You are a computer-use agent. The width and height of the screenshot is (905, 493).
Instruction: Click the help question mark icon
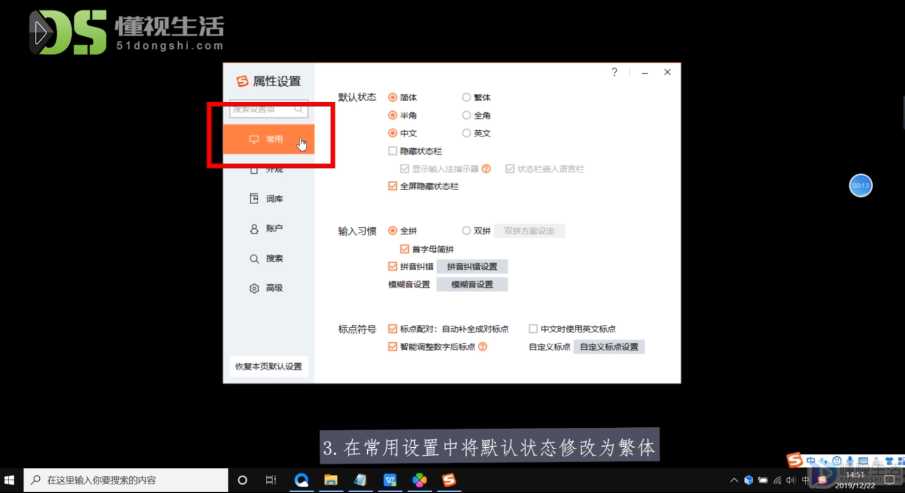[614, 72]
